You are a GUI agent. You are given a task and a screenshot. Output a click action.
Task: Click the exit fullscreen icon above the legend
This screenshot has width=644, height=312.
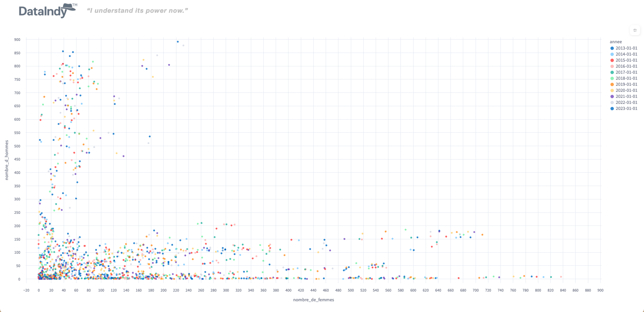click(x=635, y=30)
